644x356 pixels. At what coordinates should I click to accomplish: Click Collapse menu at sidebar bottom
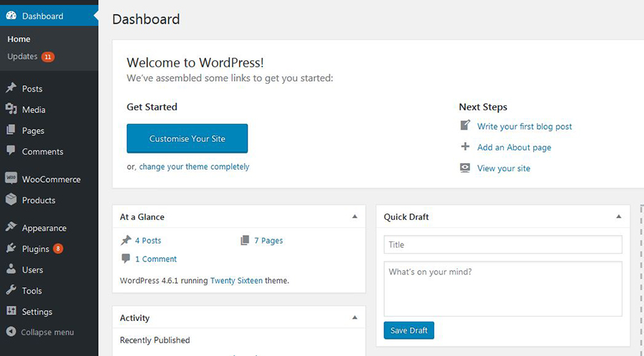pos(40,332)
